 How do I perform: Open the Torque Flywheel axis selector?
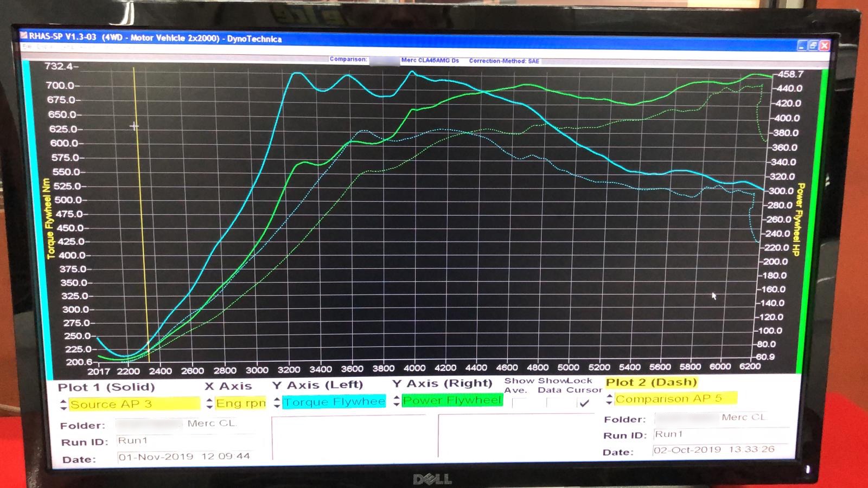[x=334, y=402]
